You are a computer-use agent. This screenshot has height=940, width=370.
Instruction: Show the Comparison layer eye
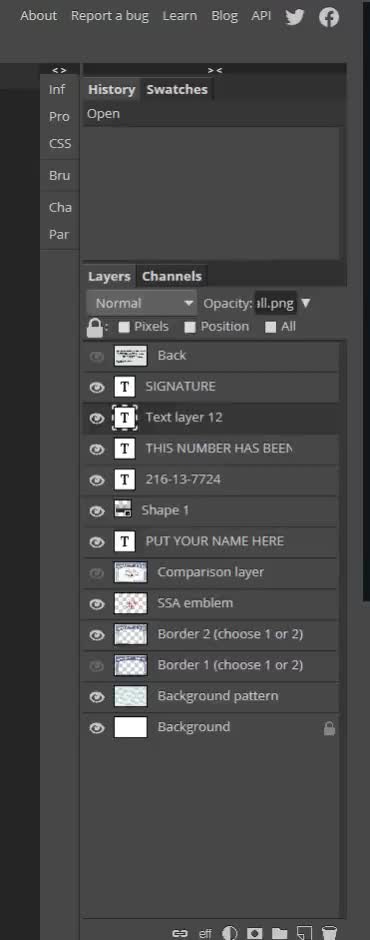coord(97,573)
